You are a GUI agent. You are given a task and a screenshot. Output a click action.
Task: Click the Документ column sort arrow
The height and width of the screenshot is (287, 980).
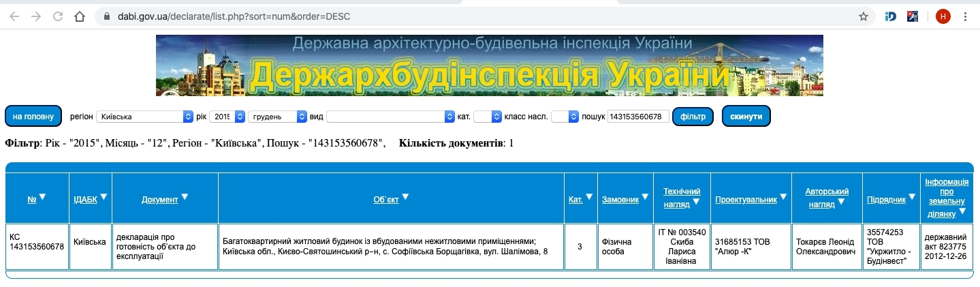tap(185, 197)
